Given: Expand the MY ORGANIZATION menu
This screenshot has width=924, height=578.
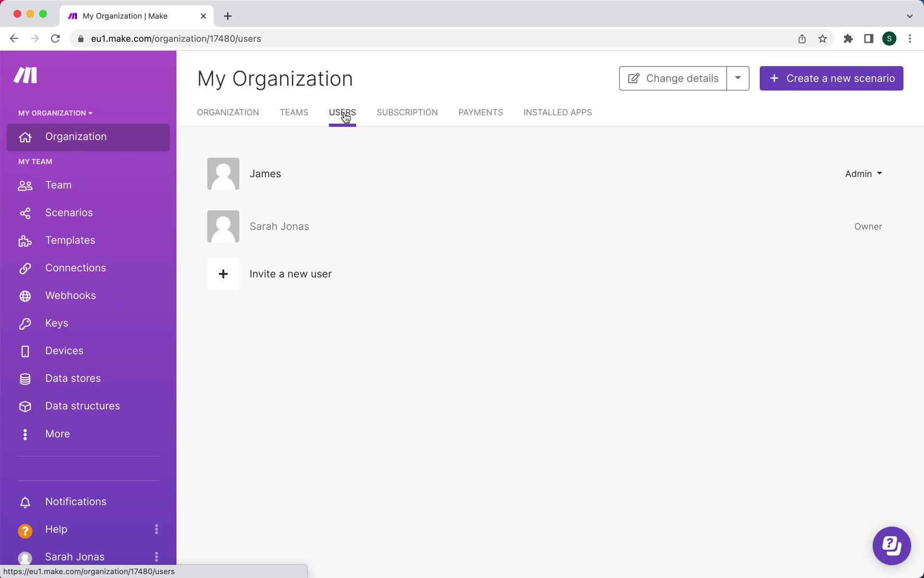Looking at the screenshot, I should pos(55,113).
